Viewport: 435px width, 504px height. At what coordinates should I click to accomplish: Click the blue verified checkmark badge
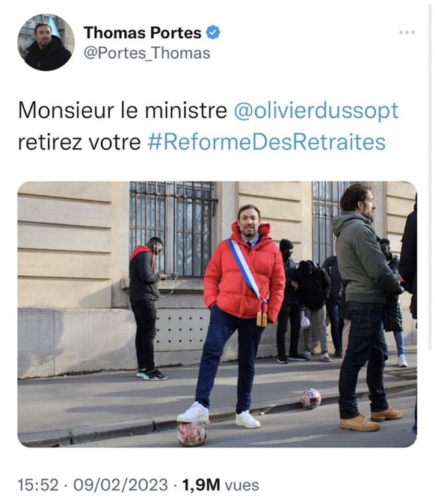click(213, 32)
